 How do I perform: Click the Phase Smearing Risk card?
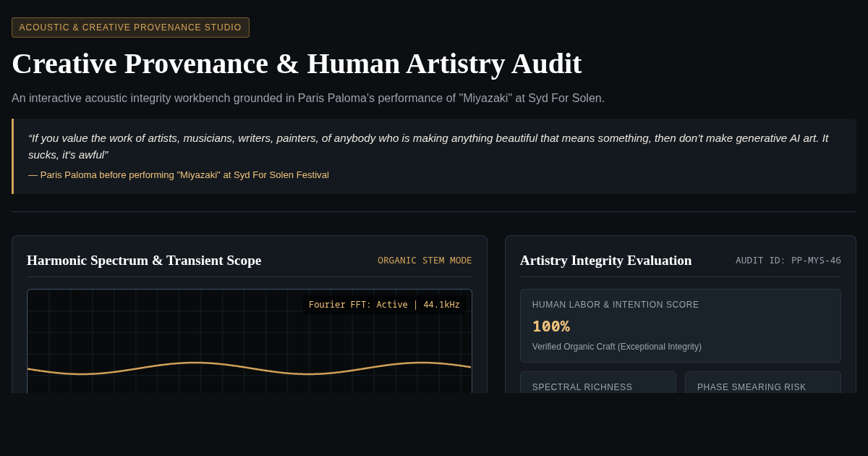763,382
